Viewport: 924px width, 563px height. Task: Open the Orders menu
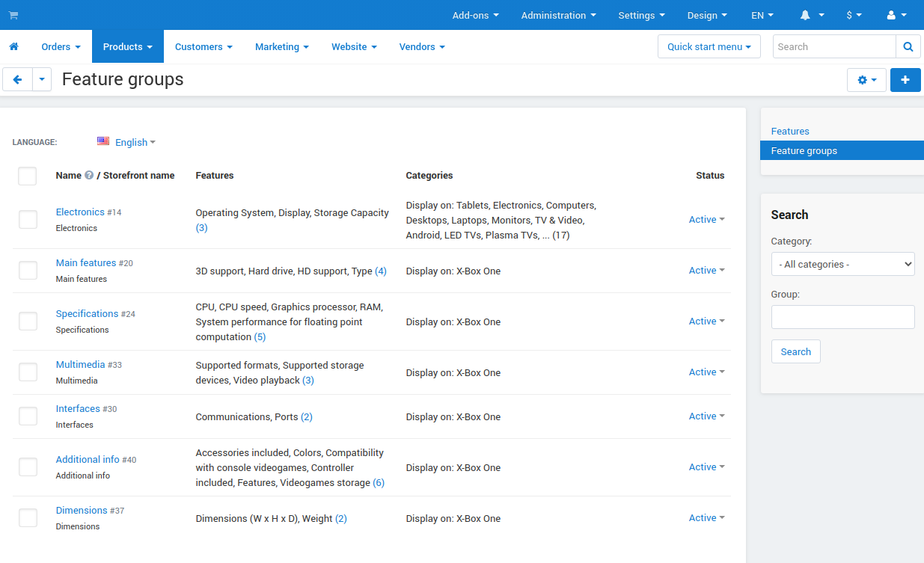61,46
